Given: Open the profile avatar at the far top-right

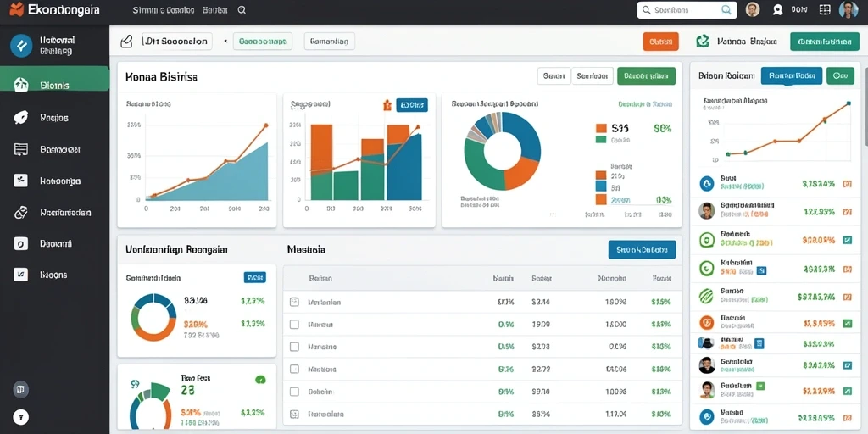Looking at the screenshot, I should click(x=848, y=9).
